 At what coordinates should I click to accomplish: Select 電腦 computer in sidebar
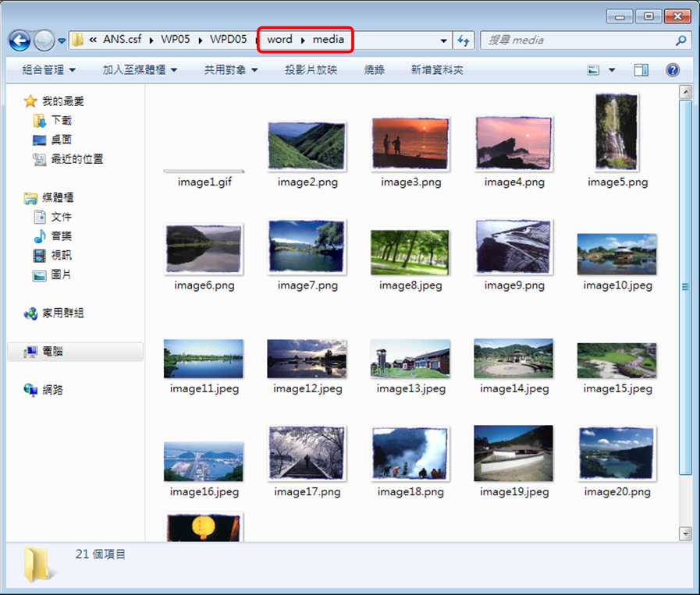[75, 352]
